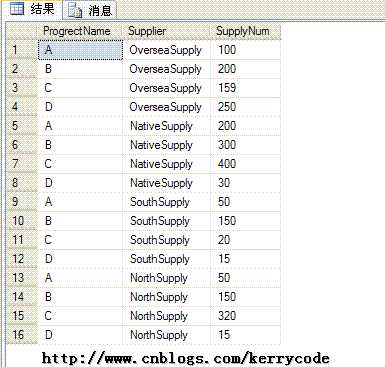385x367 pixels.
Task: Select row header number 14
Action: click(22, 297)
